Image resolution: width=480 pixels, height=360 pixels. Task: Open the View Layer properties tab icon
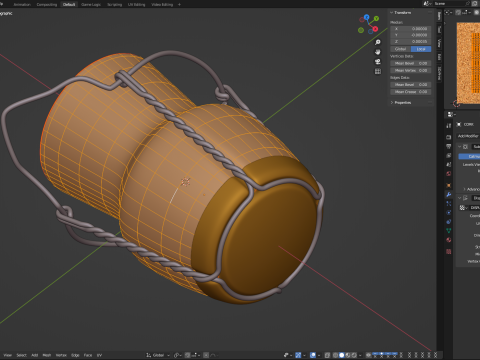[449, 155]
